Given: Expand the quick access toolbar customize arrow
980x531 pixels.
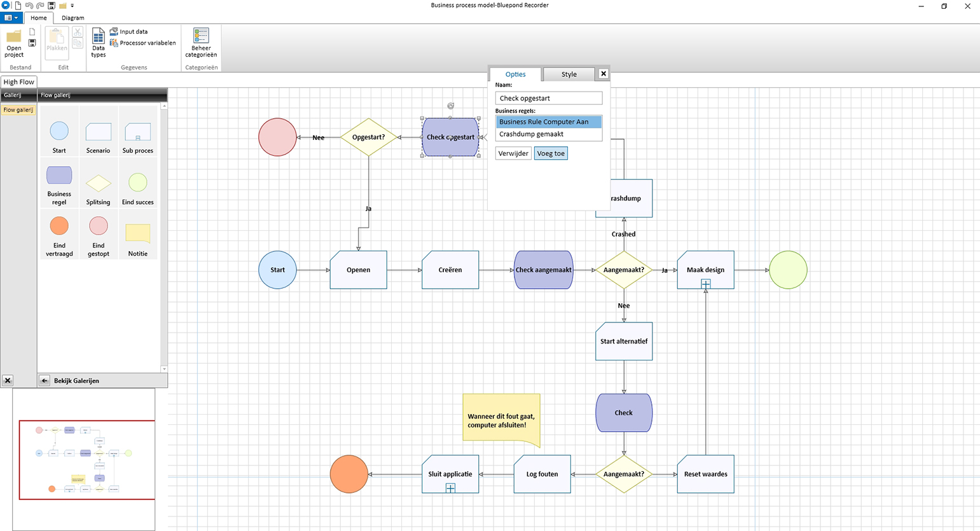Looking at the screenshot, I should (72, 6).
